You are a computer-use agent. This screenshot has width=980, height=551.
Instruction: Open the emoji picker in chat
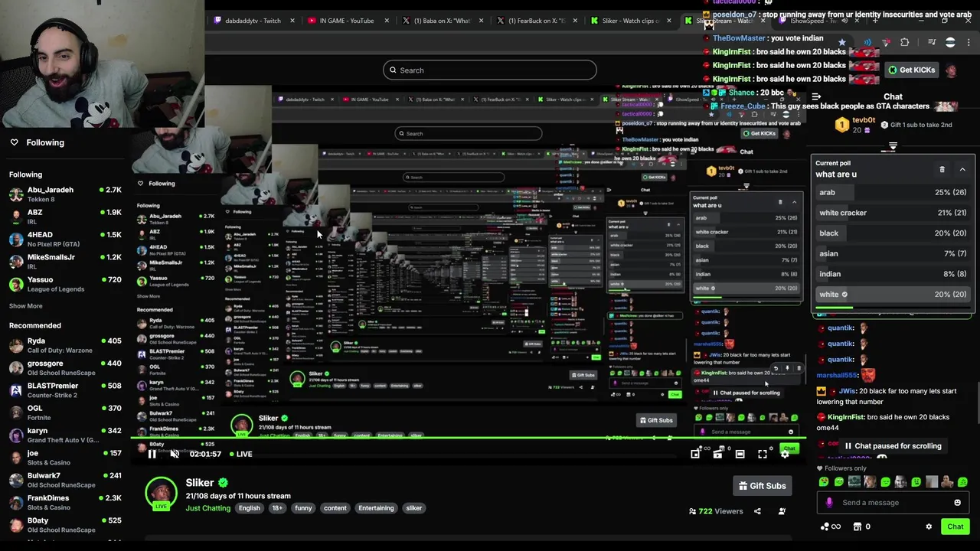pyautogui.click(x=957, y=503)
